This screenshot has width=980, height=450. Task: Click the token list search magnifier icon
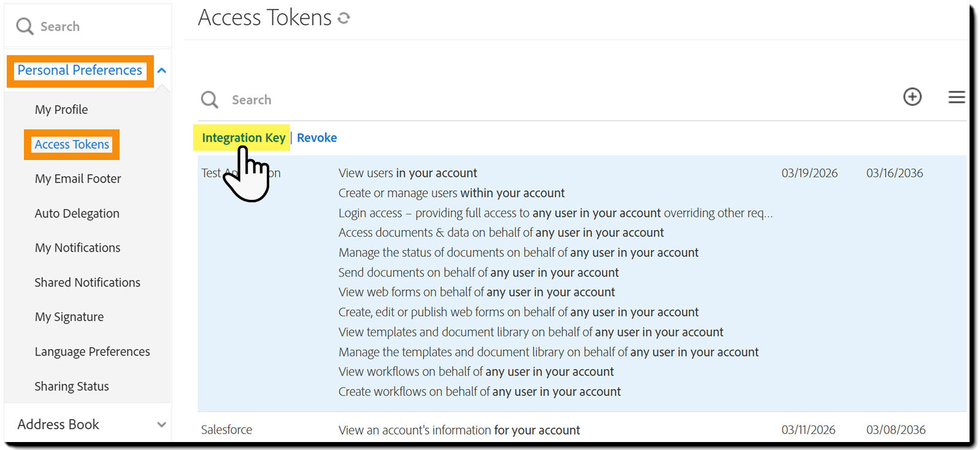pyautogui.click(x=209, y=99)
